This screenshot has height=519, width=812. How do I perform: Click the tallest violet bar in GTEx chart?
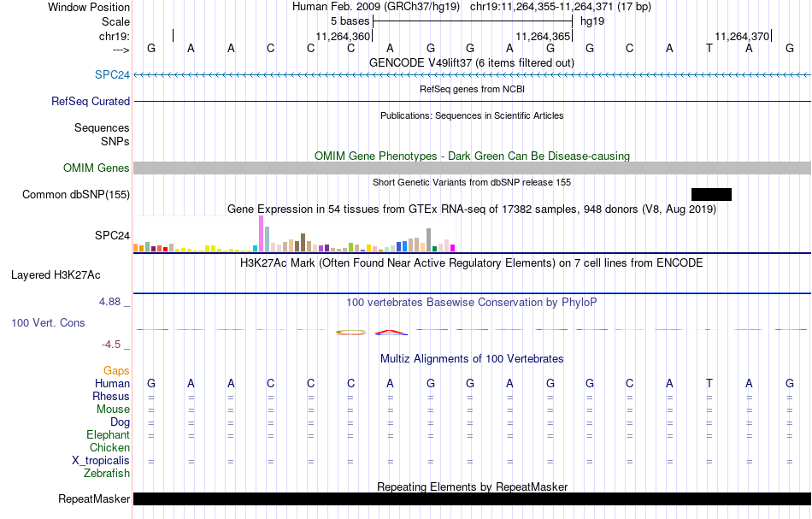tap(261, 233)
